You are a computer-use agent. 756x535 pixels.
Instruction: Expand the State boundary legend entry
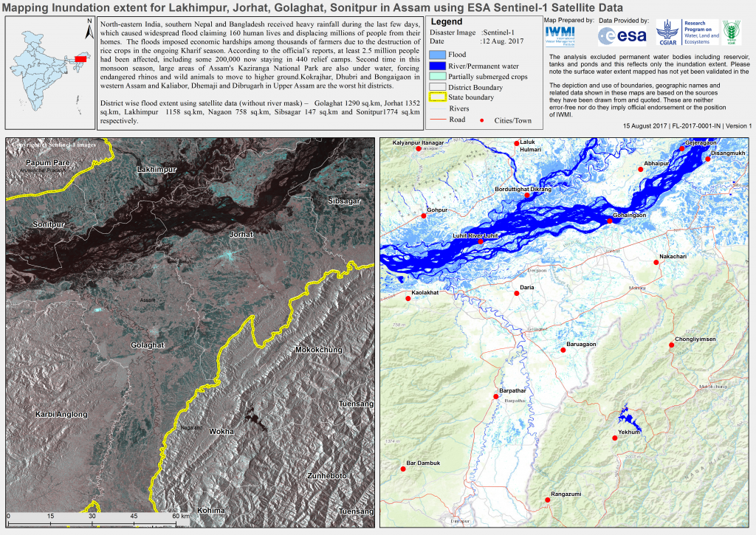[437, 97]
